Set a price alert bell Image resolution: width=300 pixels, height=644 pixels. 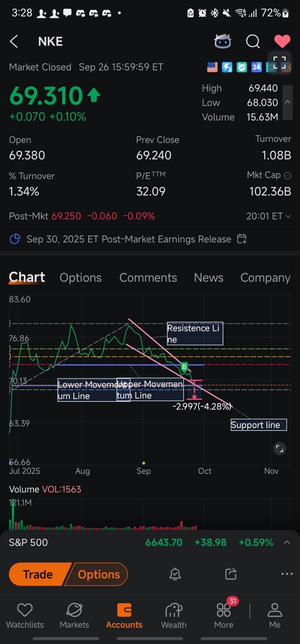[175, 574]
